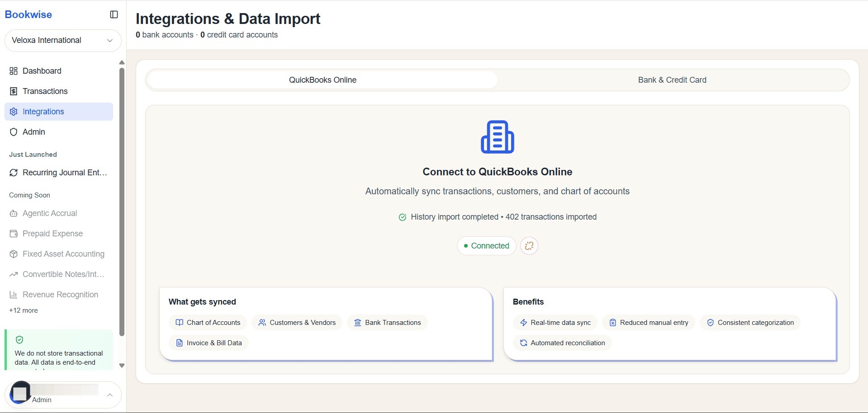Click the Customers & Vendors chip

coord(297,323)
